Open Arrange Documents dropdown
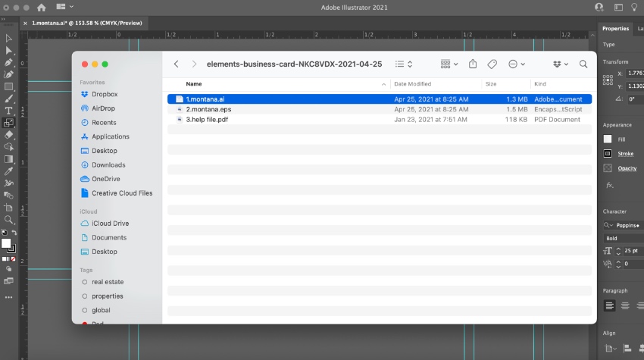The image size is (644, 360). [x=65, y=7]
